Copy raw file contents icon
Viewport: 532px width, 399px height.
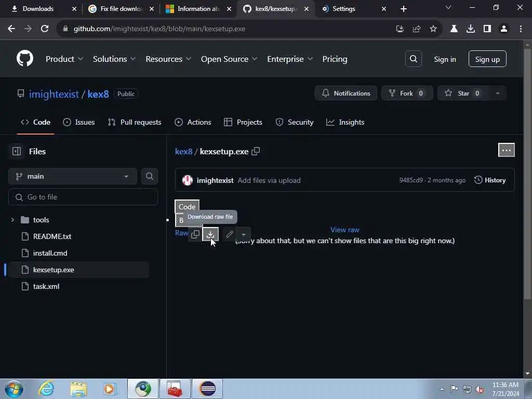pos(195,234)
